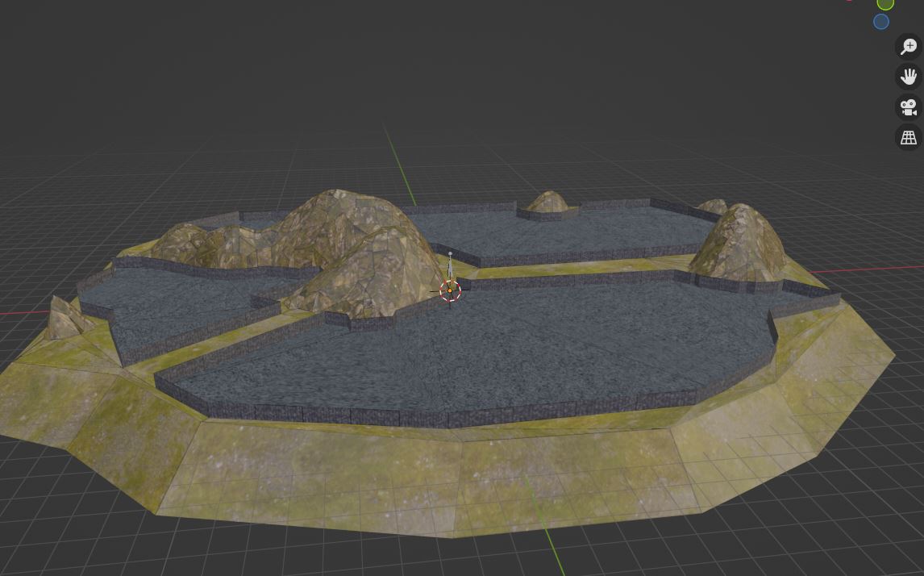Image resolution: width=924 pixels, height=576 pixels.
Task: Select the large rocky hill in the center
Action: 354,253
